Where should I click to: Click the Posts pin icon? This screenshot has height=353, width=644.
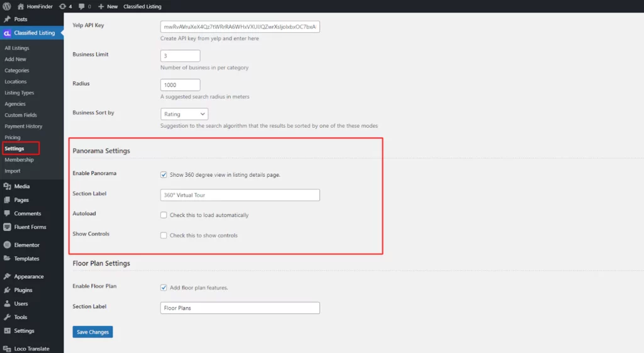coord(7,19)
